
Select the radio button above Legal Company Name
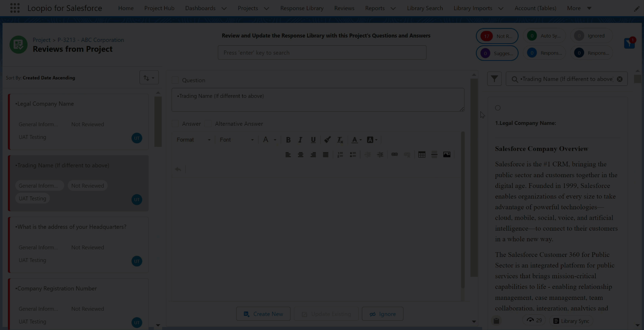coord(498,108)
